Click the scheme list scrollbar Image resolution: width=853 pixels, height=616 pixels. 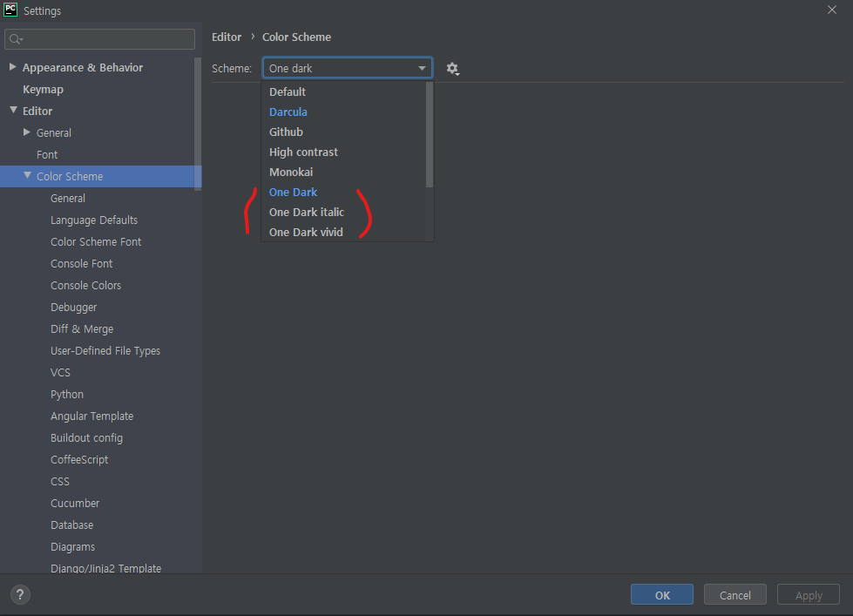430,134
